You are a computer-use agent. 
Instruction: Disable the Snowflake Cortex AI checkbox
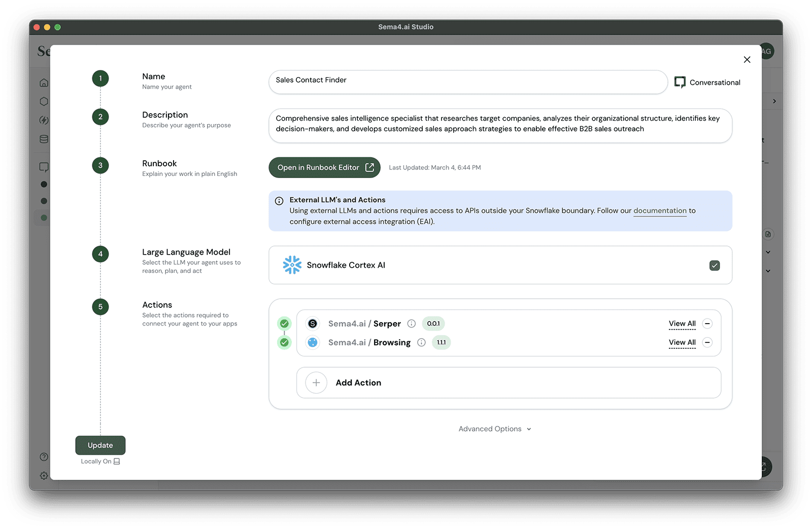[715, 265]
